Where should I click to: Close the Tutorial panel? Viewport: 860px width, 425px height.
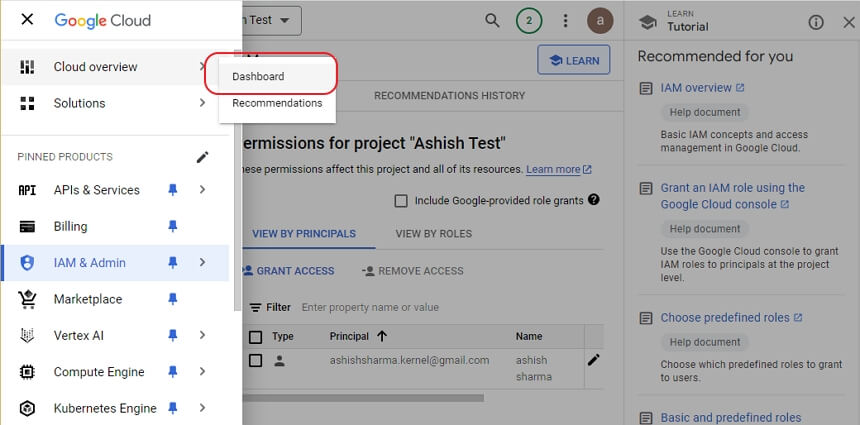tap(848, 22)
